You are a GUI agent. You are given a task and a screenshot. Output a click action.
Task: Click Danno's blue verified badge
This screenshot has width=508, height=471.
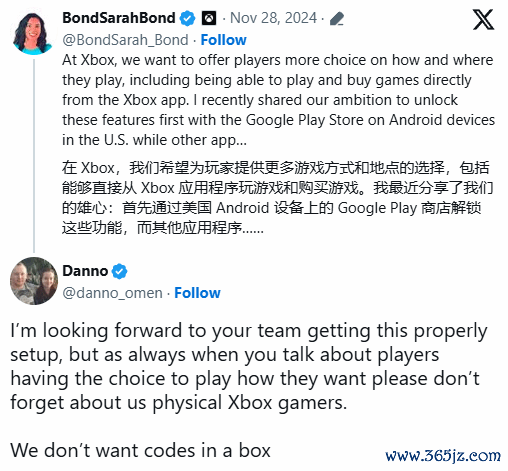click(120, 271)
